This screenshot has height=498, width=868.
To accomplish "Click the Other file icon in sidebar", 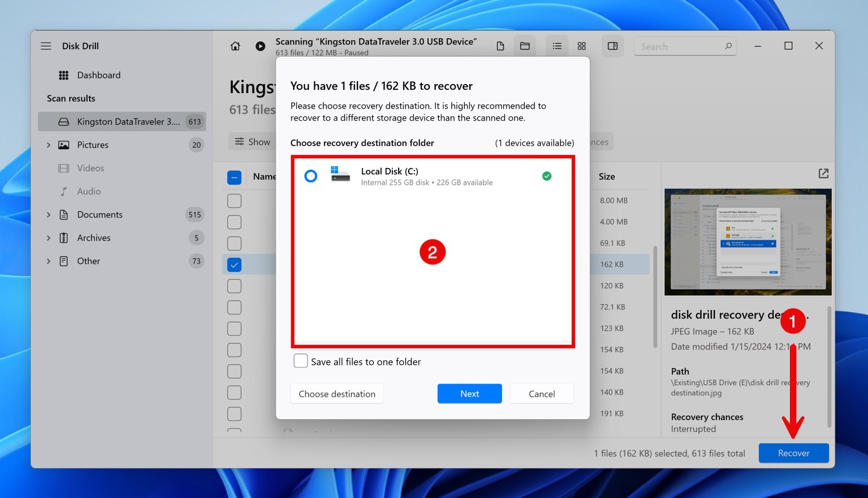I will click(63, 261).
